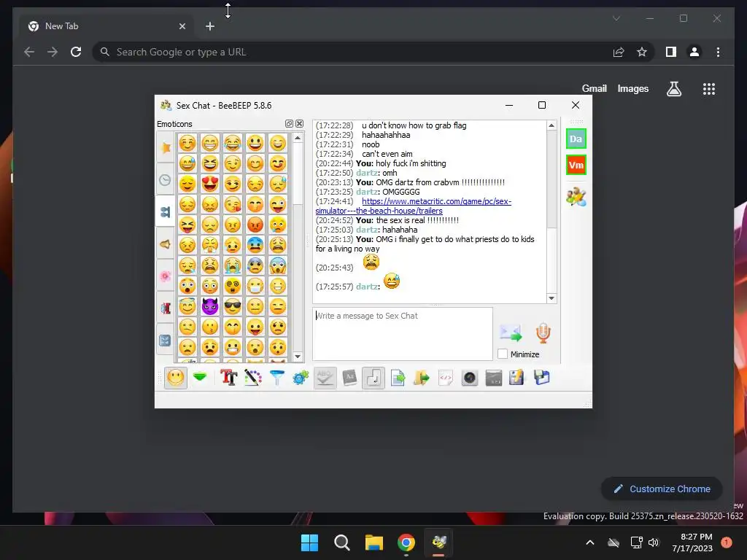Enable the Minimize checkbox
747x560 pixels.
point(503,354)
